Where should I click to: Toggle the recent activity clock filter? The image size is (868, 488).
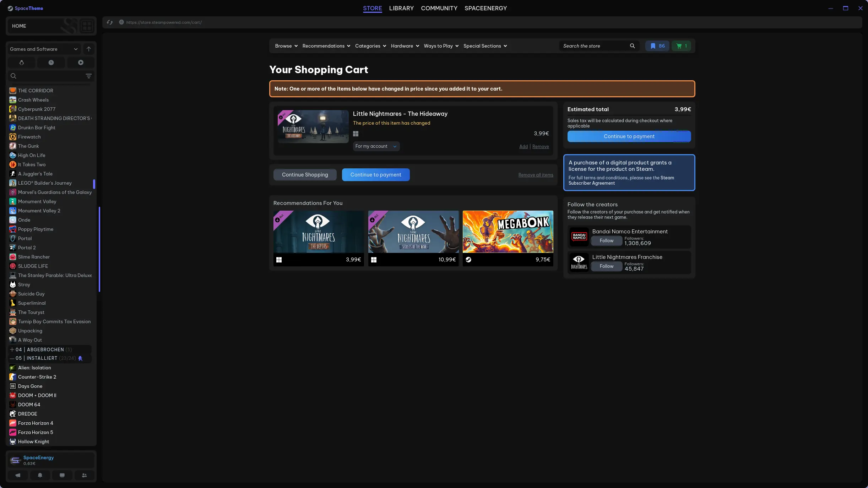[51, 63]
